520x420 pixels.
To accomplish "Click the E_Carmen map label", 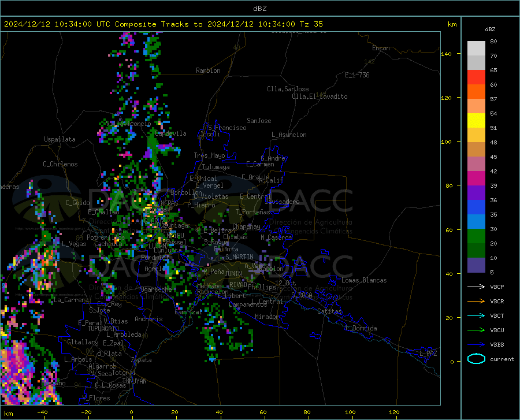I will pos(260,163).
